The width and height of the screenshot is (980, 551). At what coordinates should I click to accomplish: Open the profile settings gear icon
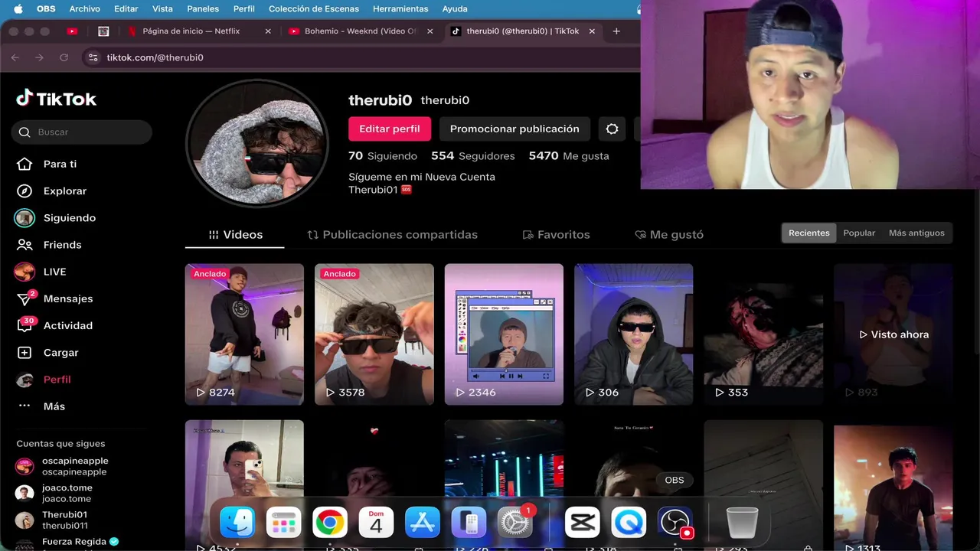point(612,129)
